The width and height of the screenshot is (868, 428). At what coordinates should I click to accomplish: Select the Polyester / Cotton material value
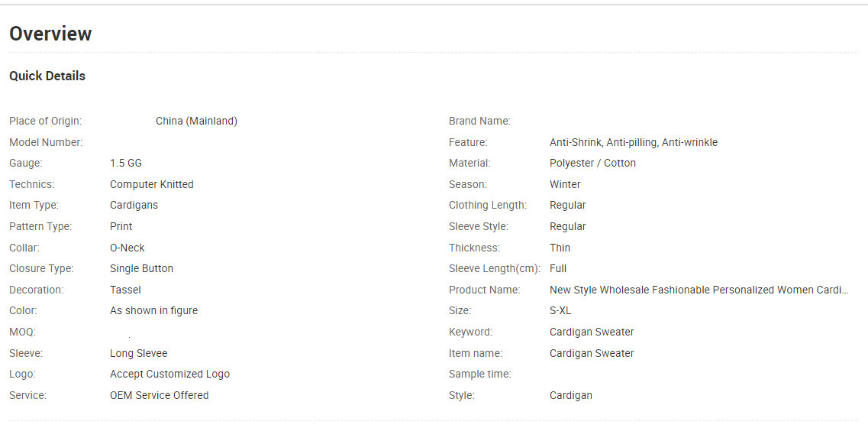592,163
